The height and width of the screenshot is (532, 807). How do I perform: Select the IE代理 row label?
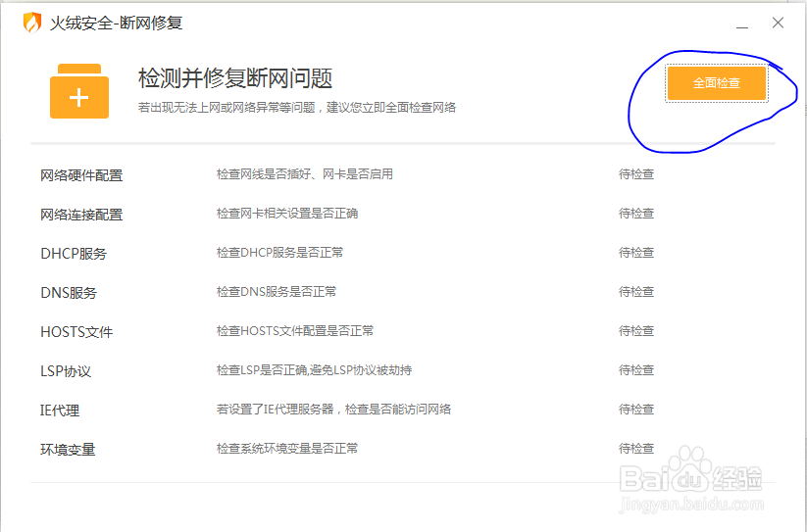[x=60, y=411]
